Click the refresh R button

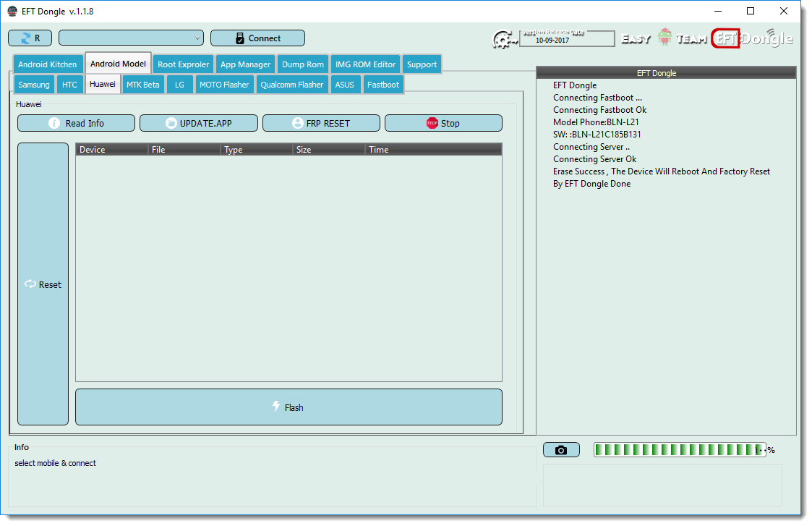30,38
